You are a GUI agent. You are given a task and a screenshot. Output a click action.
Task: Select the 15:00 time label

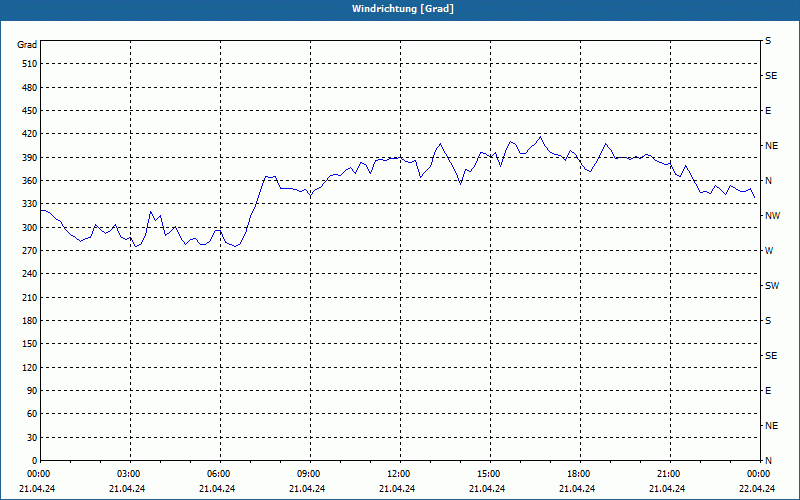487,474
